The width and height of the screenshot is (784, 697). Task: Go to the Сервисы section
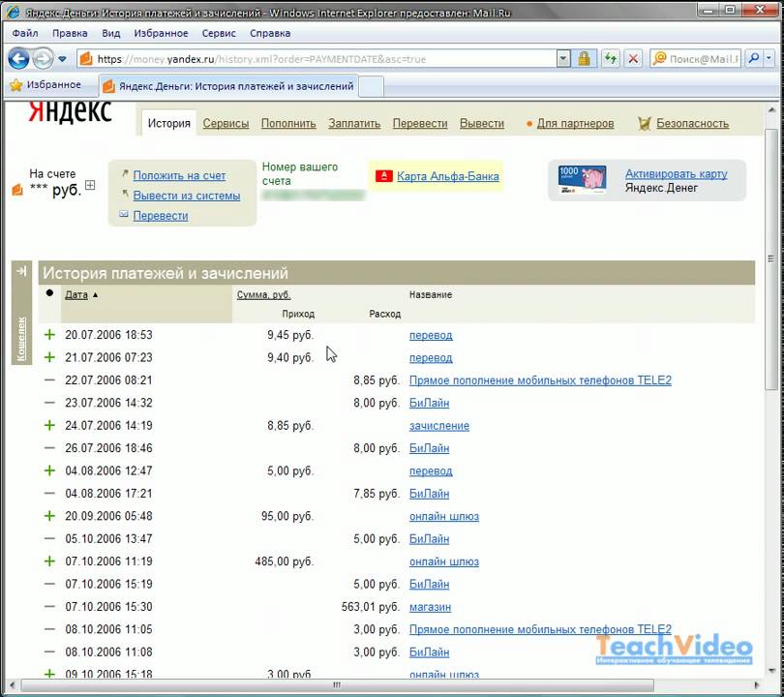click(x=226, y=124)
